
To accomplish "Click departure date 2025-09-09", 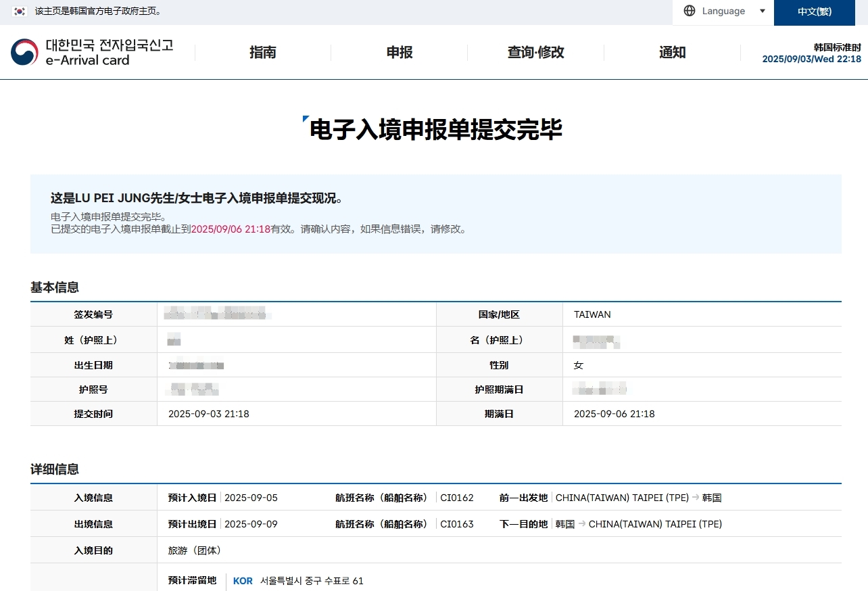I will 251,524.
